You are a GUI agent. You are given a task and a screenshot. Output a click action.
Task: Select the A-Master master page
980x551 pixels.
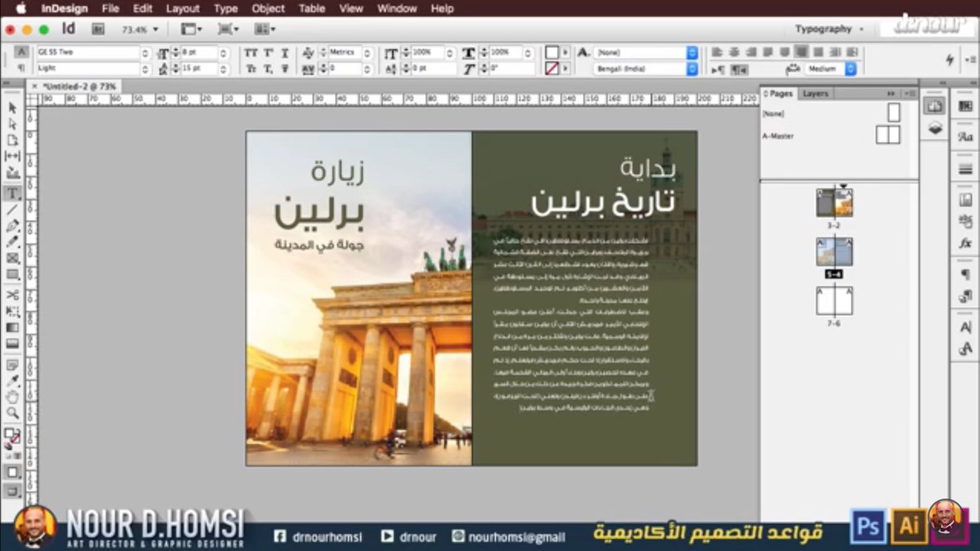pos(888,136)
